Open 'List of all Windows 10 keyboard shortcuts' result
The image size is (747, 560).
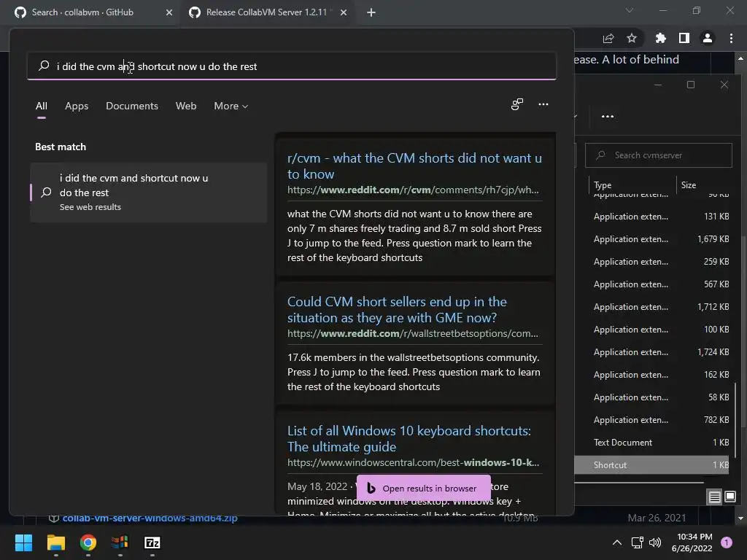(409, 438)
